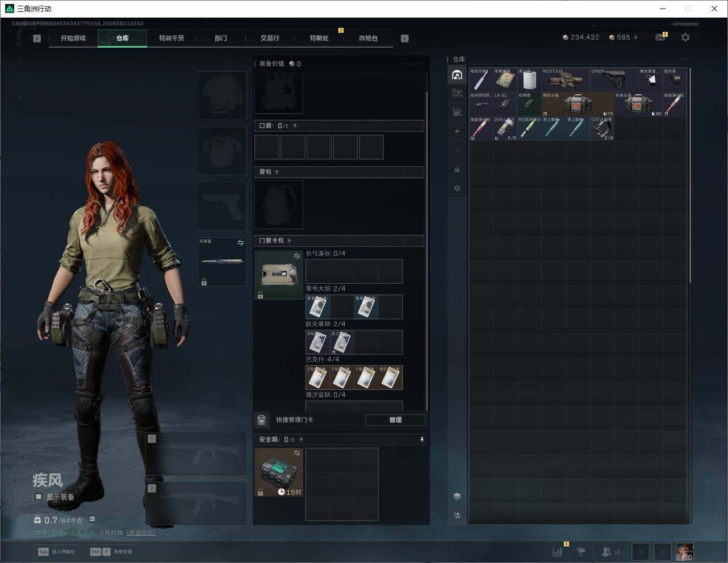Click the player avatar portrait

tap(684, 552)
